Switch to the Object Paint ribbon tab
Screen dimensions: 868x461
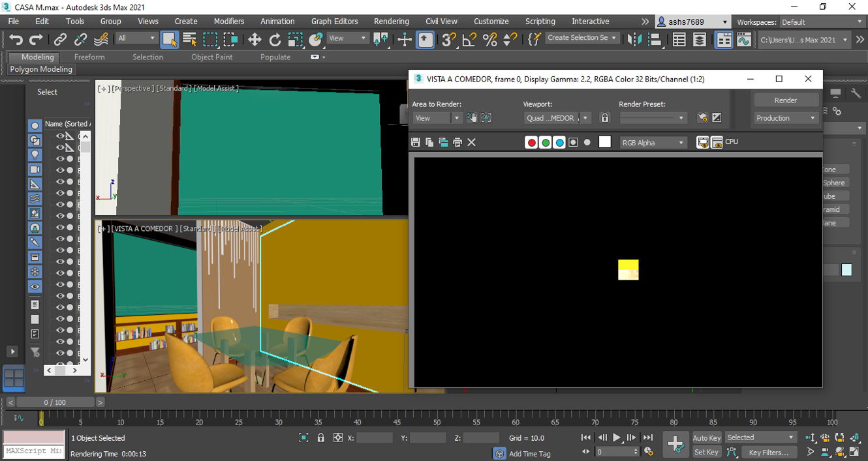tap(212, 57)
